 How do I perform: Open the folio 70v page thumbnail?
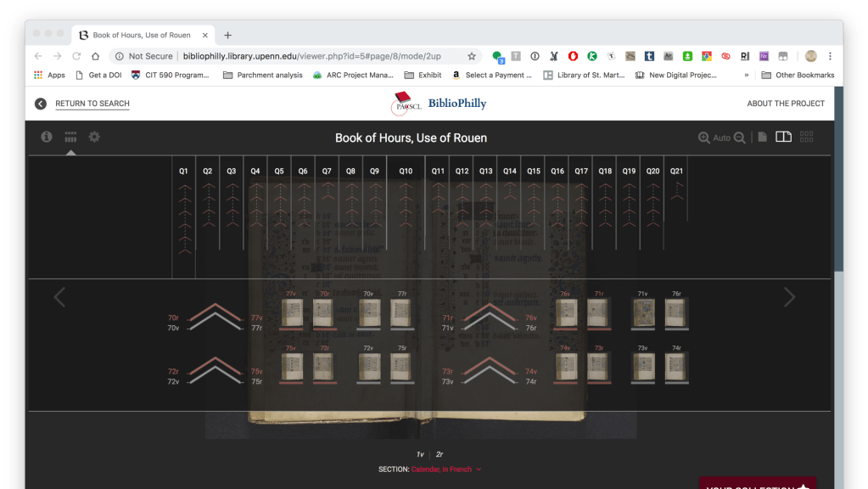click(368, 312)
